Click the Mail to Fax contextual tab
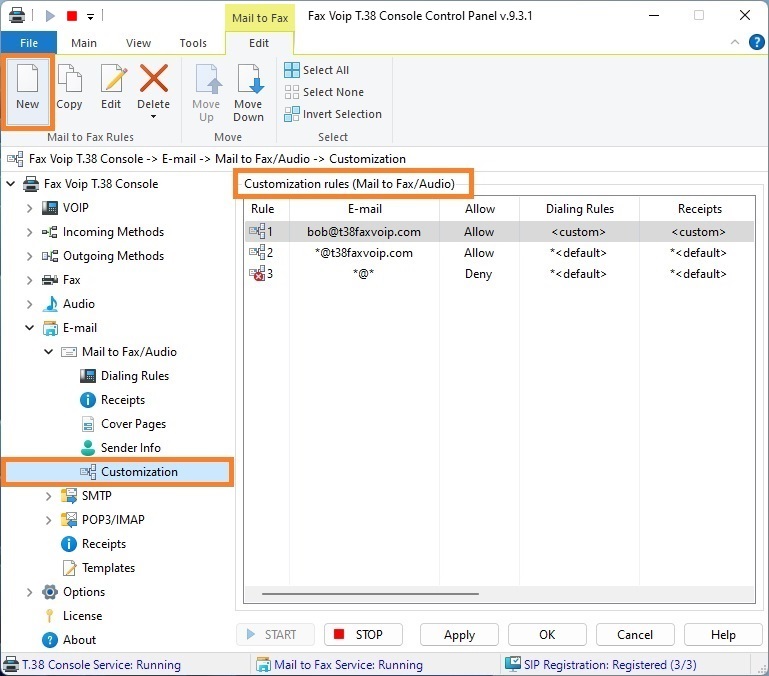769x676 pixels. click(260, 18)
